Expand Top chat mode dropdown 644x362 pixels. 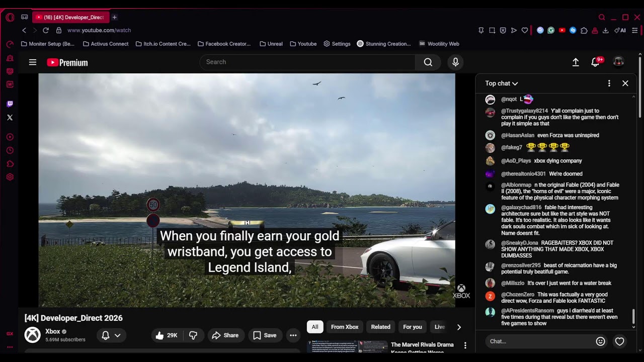point(502,83)
